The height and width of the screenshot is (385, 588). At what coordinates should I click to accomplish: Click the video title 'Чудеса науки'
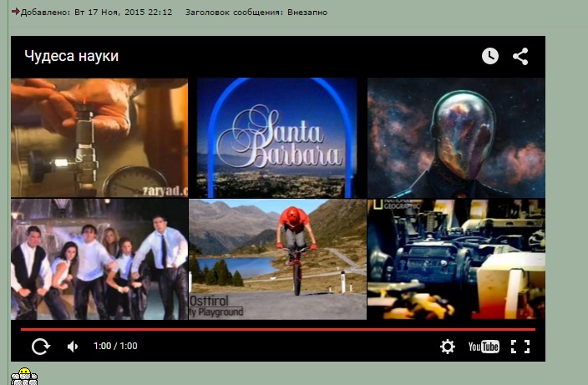tap(71, 56)
